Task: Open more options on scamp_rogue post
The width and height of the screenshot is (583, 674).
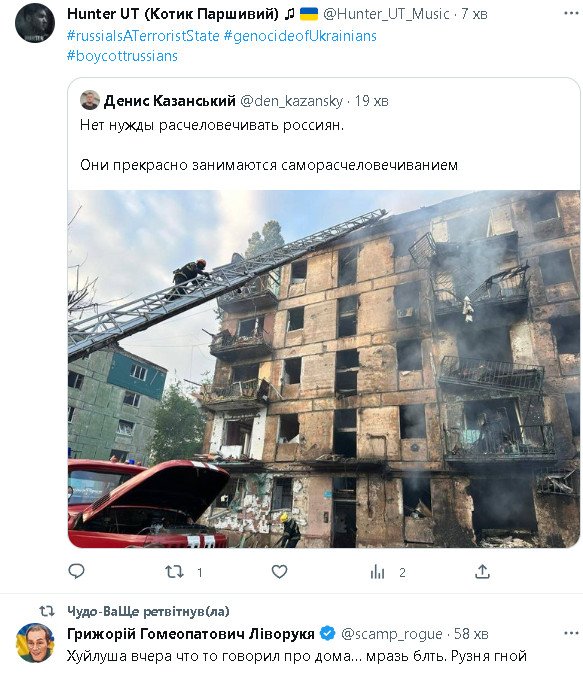Action: (x=571, y=633)
